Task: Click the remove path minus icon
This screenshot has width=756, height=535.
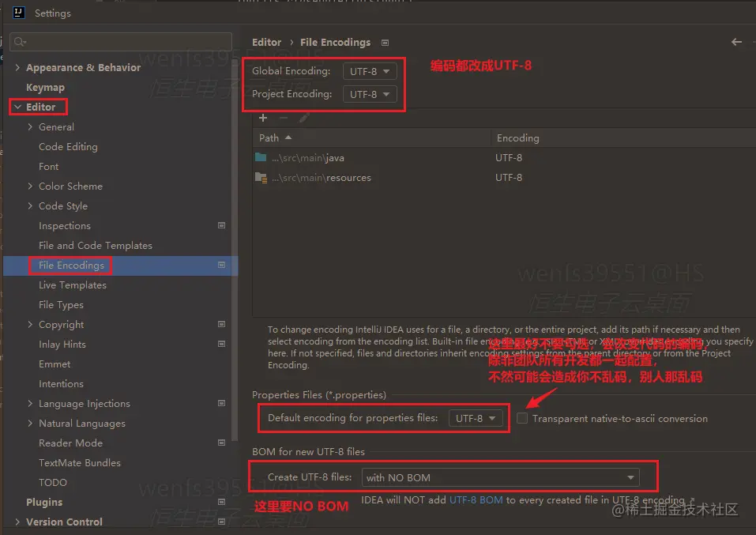Action: (x=284, y=118)
